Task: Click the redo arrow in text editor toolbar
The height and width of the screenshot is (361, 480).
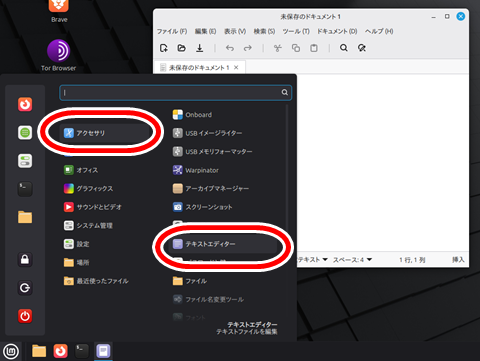Action: [248, 48]
